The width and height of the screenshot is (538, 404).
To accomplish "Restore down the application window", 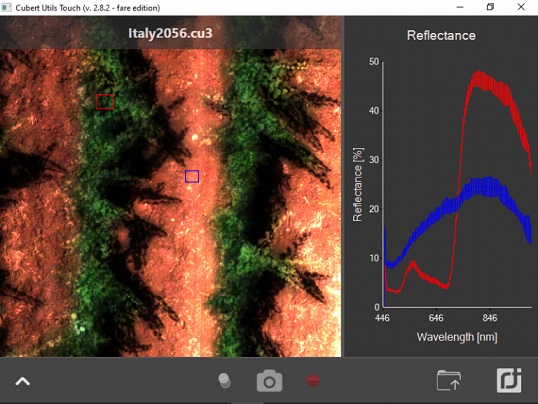I will pos(490,7).
